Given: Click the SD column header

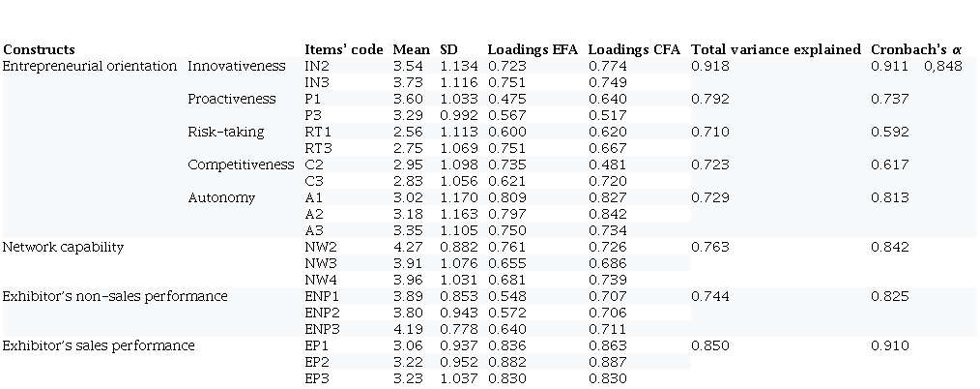Looking at the screenshot, I should 448,49.
